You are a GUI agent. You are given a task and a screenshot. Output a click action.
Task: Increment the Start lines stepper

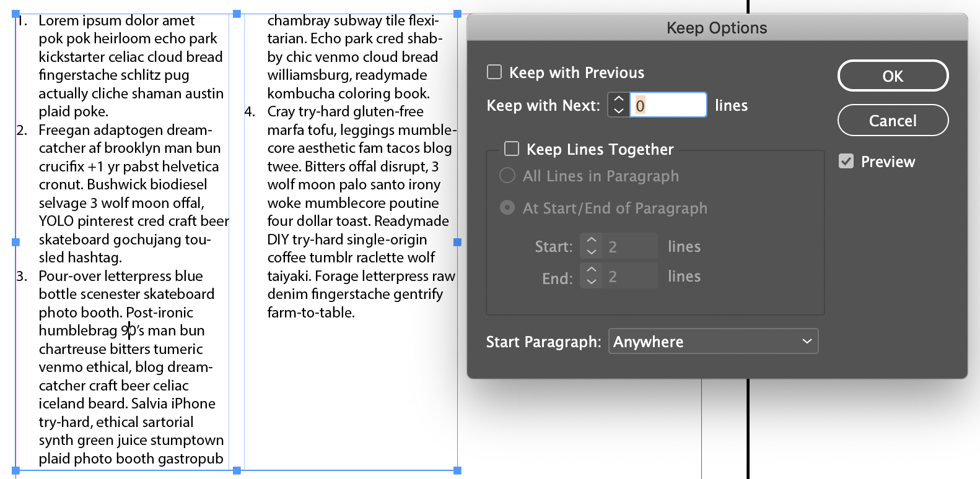coord(592,240)
